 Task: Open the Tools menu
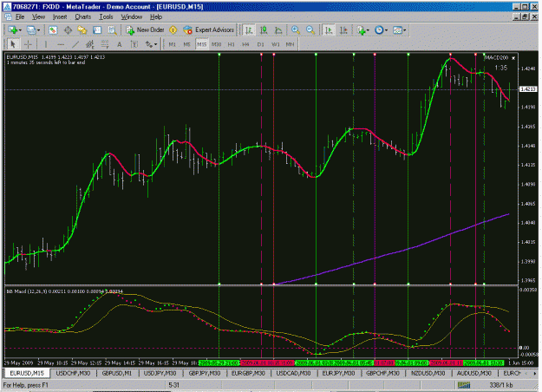click(x=106, y=16)
